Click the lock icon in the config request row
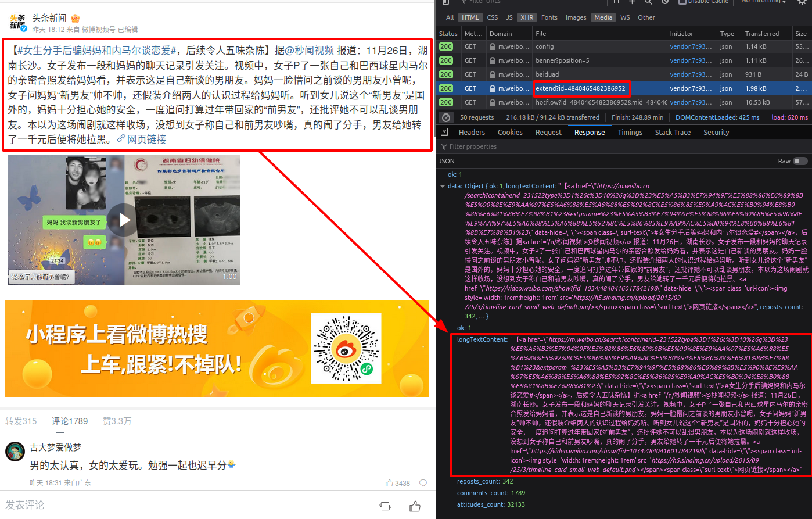Image resolution: width=812 pixels, height=519 pixels. [x=493, y=46]
